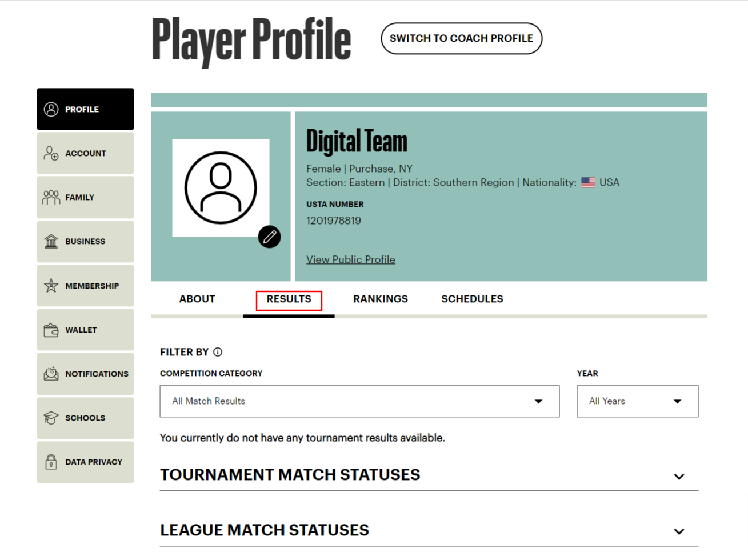Image resolution: width=748 pixels, height=560 pixels.
Task: Switch to the About tab
Action: 197,299
